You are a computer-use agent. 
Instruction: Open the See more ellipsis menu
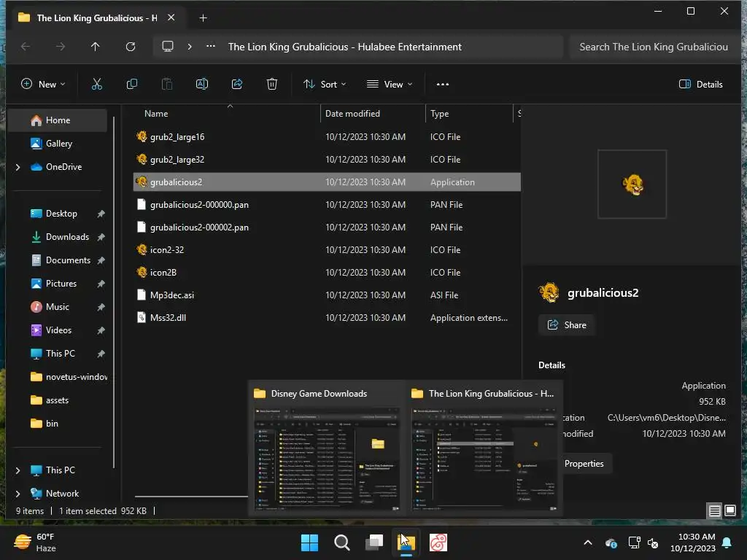(443, 85)
